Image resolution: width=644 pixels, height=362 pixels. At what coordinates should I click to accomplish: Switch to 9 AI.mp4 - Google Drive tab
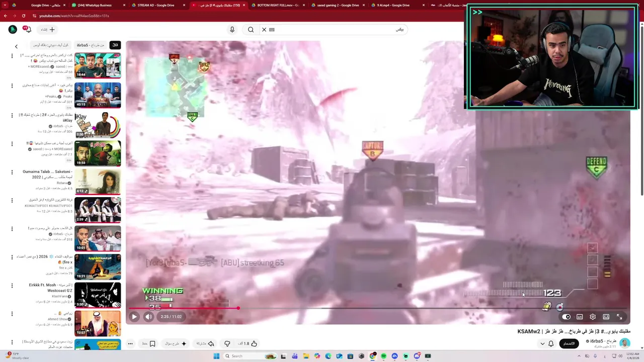tap(397, 5)
